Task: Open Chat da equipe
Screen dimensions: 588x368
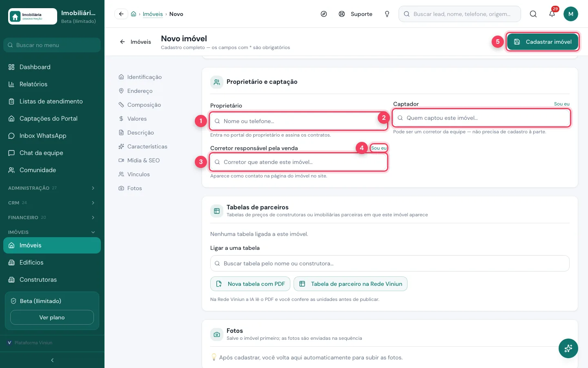Action: click(52, 153)
